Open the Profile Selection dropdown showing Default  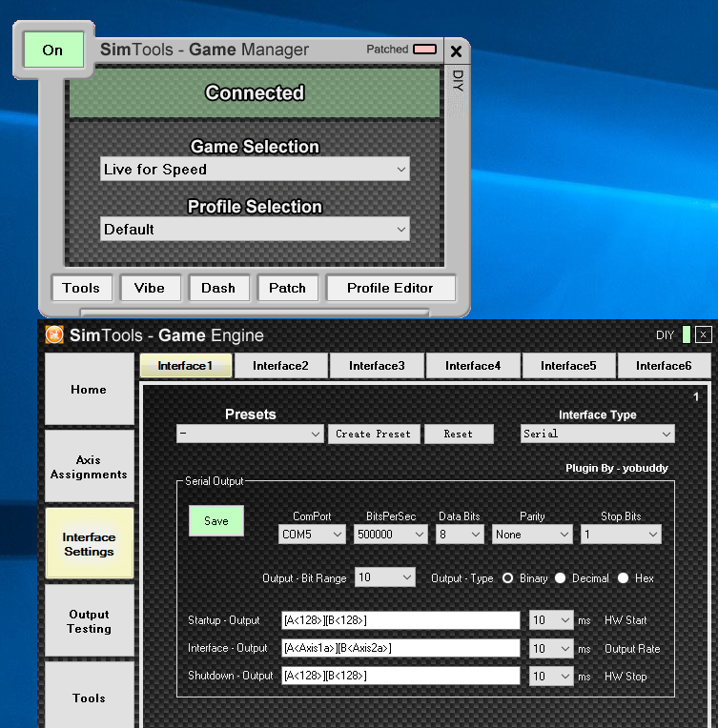(x=255, y=229)
